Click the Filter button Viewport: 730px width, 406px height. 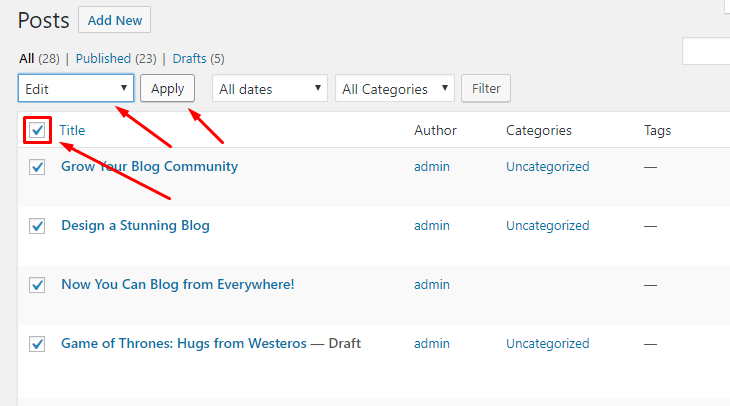[x=486, y=89]
